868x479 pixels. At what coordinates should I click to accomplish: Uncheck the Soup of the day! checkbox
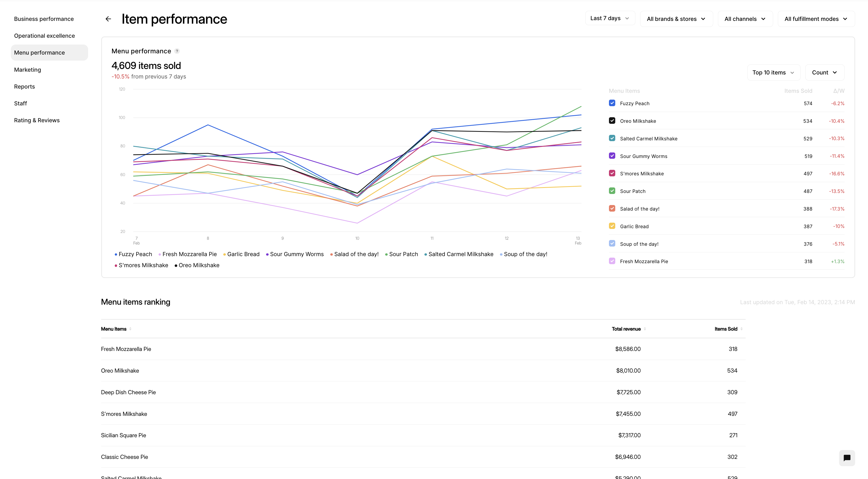(x=612, y=244)
